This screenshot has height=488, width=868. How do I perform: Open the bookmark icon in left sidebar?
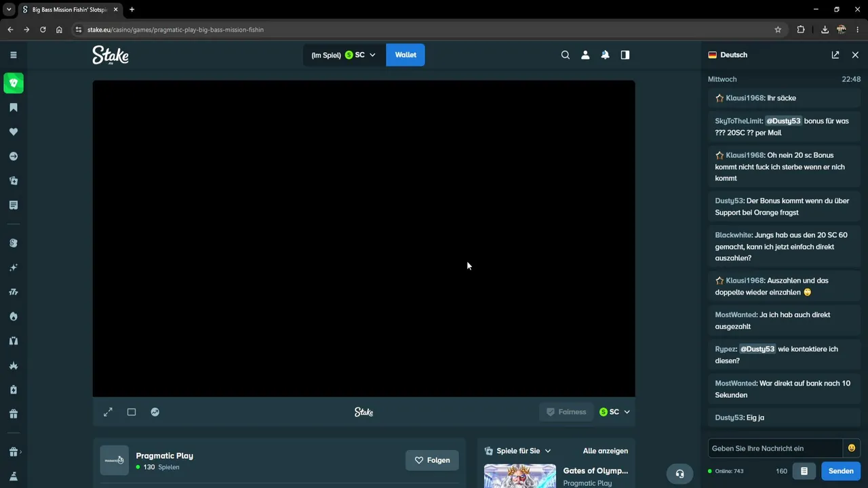(x=13, y=108)
